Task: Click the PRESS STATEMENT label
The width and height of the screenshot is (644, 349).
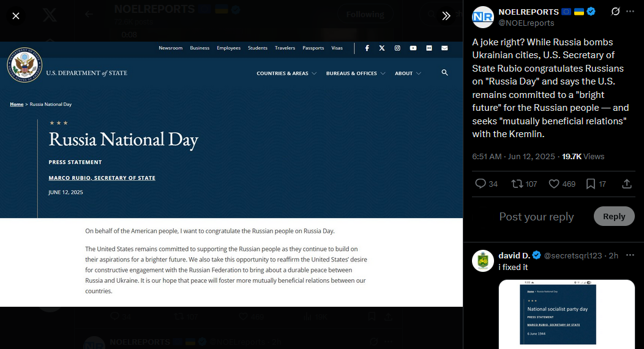Action: point(75,162)
